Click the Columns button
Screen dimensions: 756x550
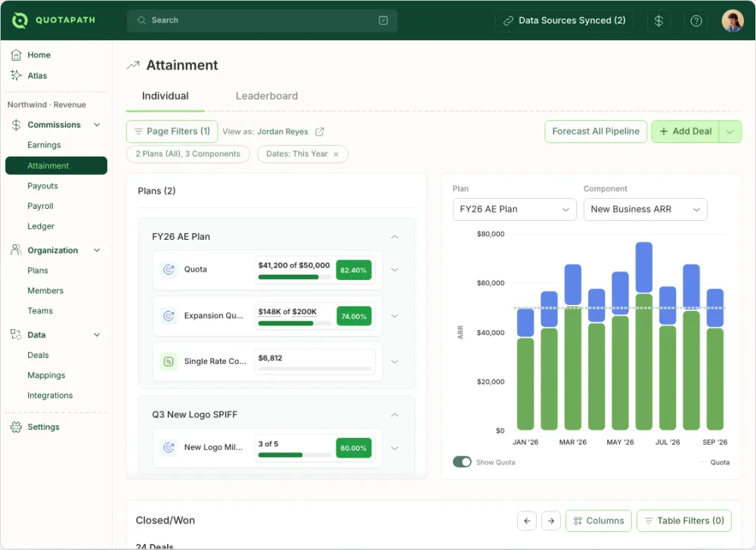click(x=598, y=521)
